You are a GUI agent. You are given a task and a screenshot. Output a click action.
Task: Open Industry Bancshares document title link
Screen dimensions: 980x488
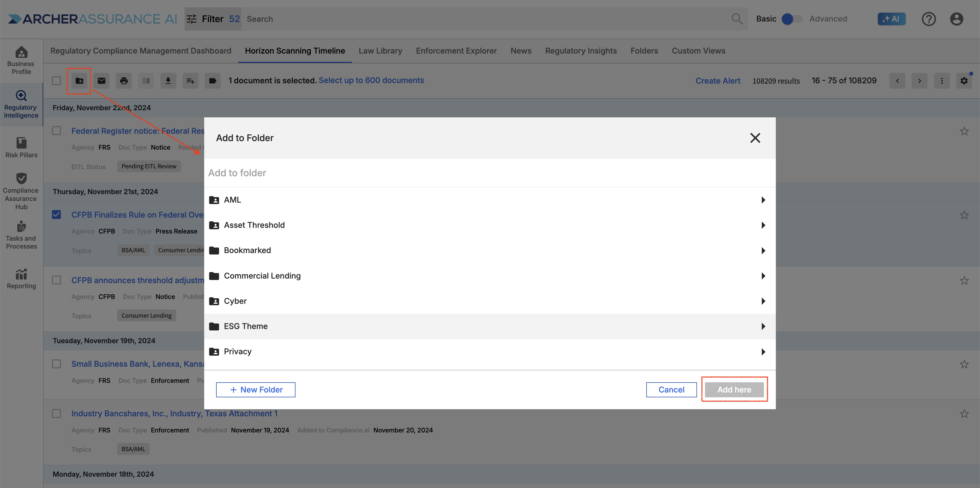[x=174, y=413]
